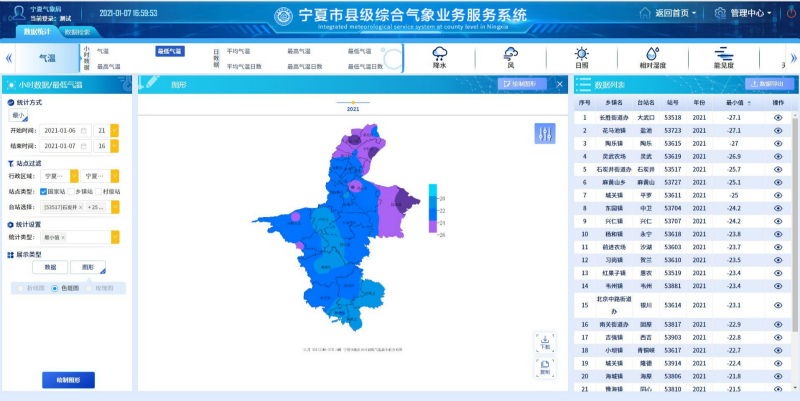Click the 下载 download map icon
Image resolution: width=800 pixels, height=401 pixels.
click(x=545, y=343)
